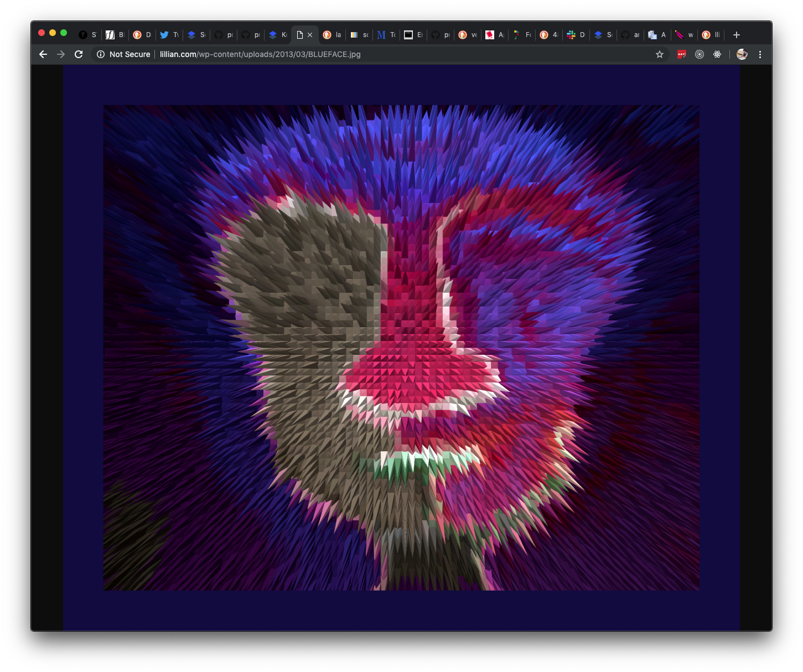Open the React DevTools extension icon
Screen dimensions: 803x672
(x=717, y=54)
